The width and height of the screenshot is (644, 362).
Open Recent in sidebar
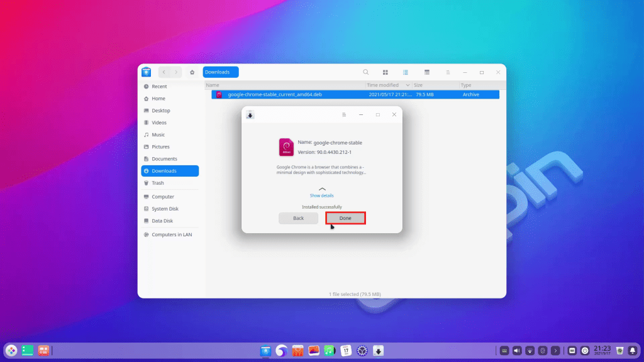[x=170, y=87]
